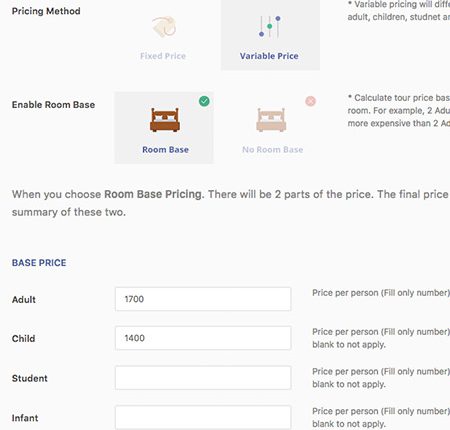Click the faded No Room Base bed icon
The image size is (450, 430).
(x=271, y=120)
